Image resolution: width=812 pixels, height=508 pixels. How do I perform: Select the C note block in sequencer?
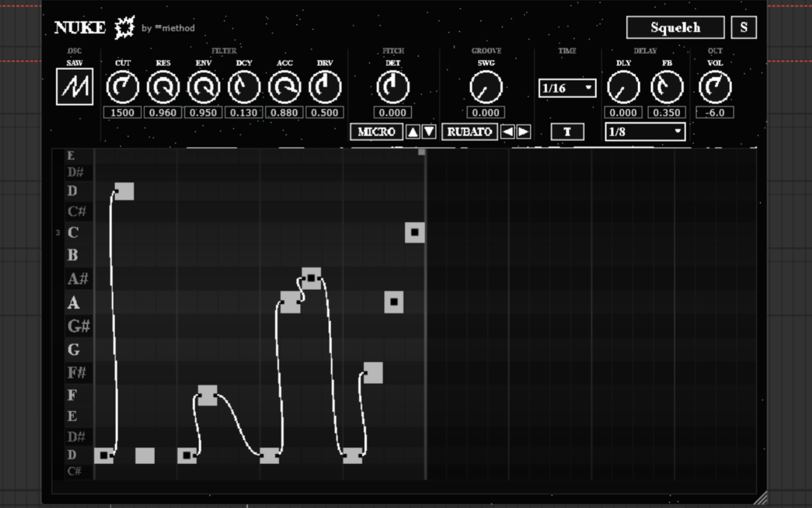coord(415,232)
